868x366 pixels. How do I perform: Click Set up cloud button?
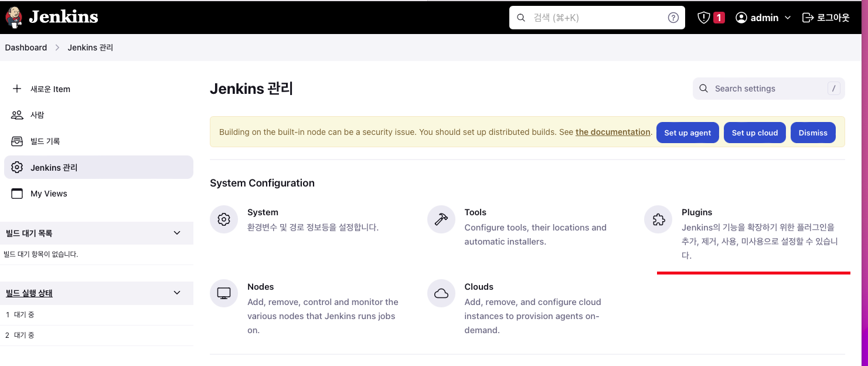755,133
